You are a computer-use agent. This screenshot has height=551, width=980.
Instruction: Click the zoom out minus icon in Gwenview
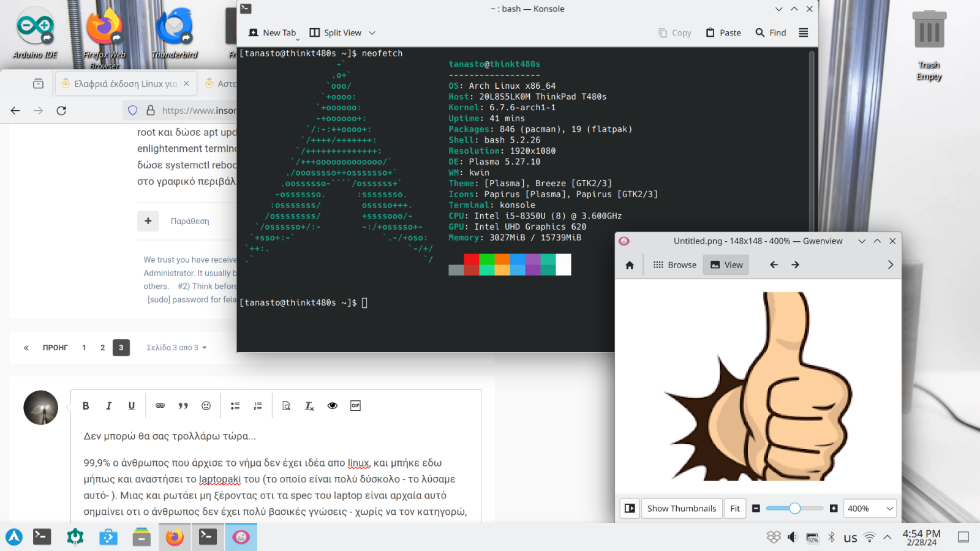point(756,509)
